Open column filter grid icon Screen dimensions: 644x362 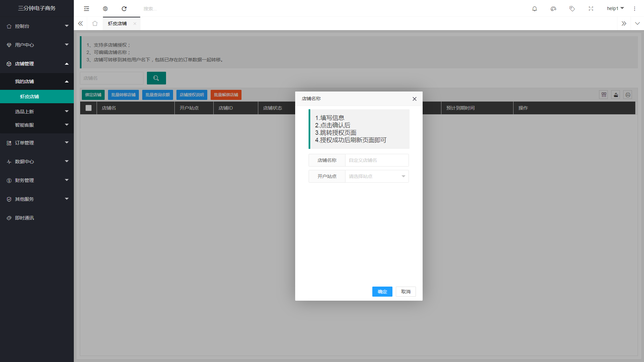(x=603, y=95)
